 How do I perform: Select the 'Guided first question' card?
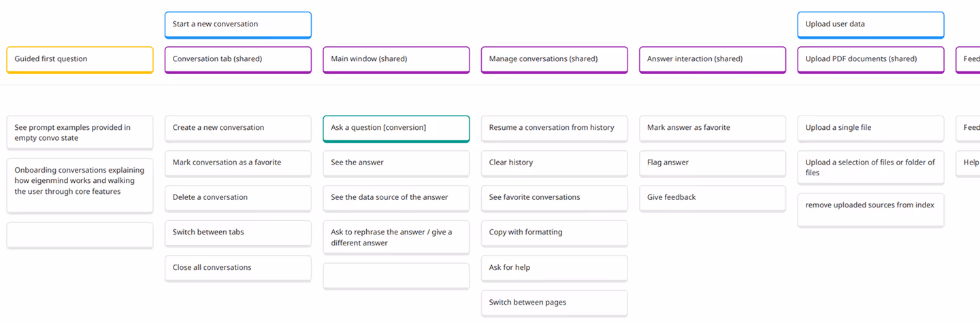click(80, 60)
